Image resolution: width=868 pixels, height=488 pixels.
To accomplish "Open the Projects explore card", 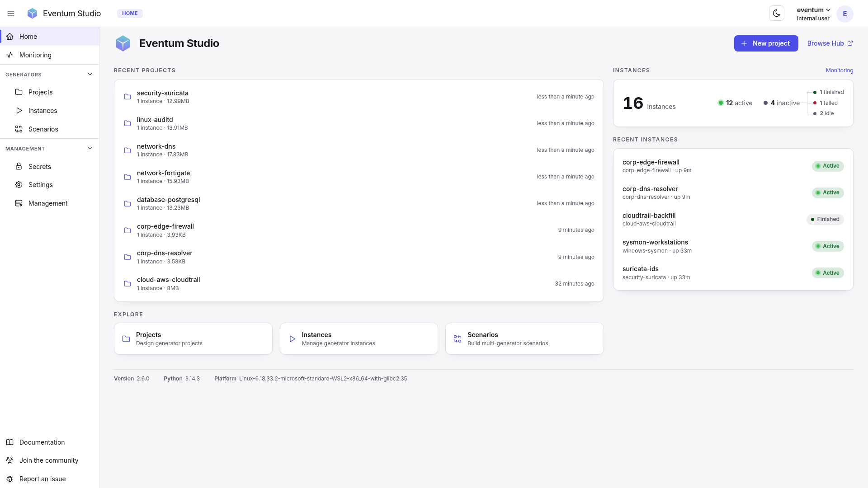I will [x=193, y=339].
